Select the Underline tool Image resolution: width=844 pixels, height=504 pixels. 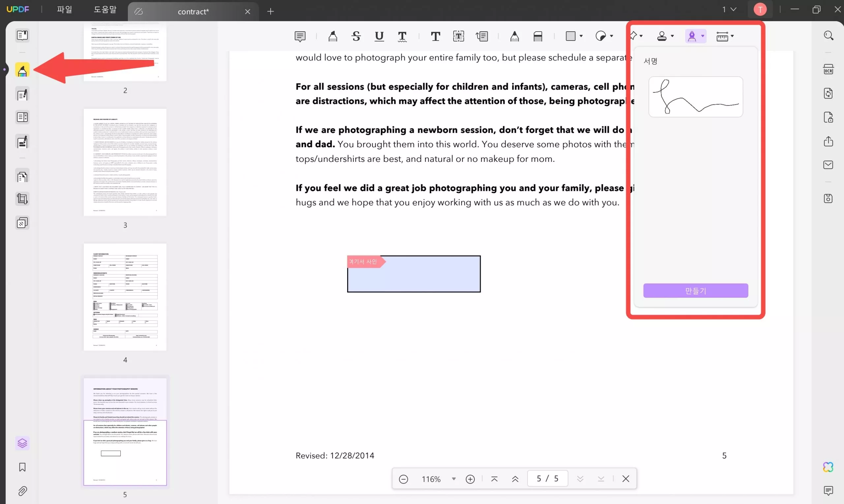(x=379, y=36)
